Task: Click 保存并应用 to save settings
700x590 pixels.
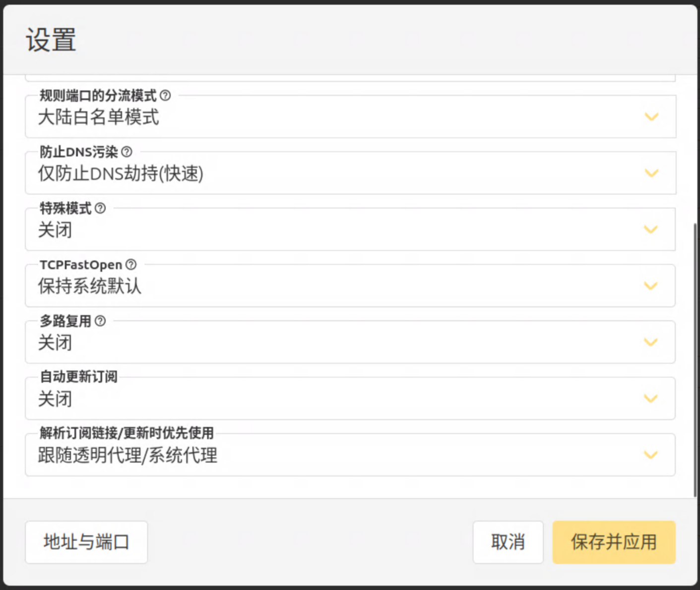Action: (x=614, y=542)
